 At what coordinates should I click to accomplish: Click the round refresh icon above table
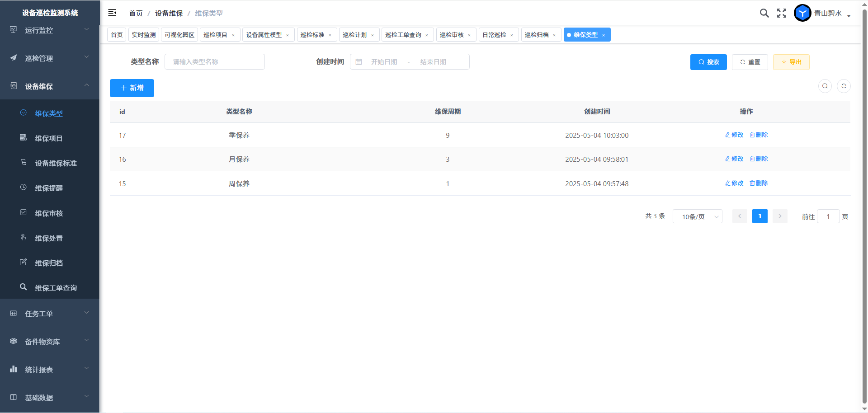pyautogui.click(x=844, y=86)
